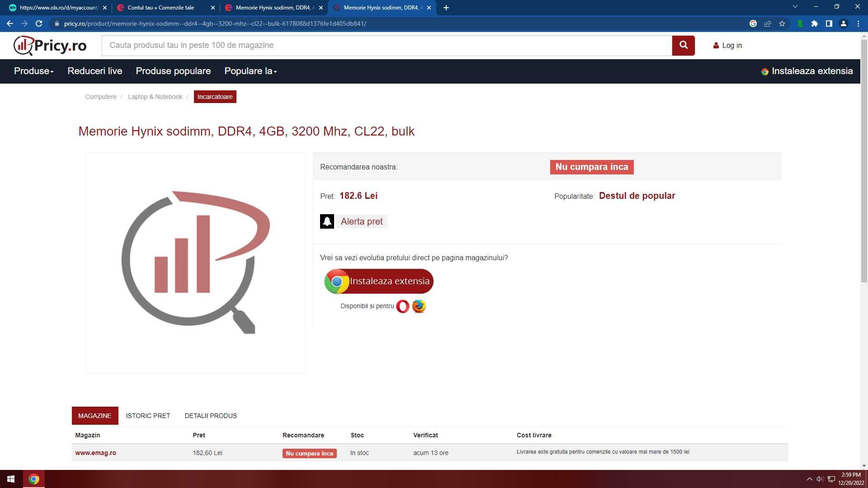Click the share page icon in address bar
This screenshot has height=488, width=868.
click(x=768, y=23)
